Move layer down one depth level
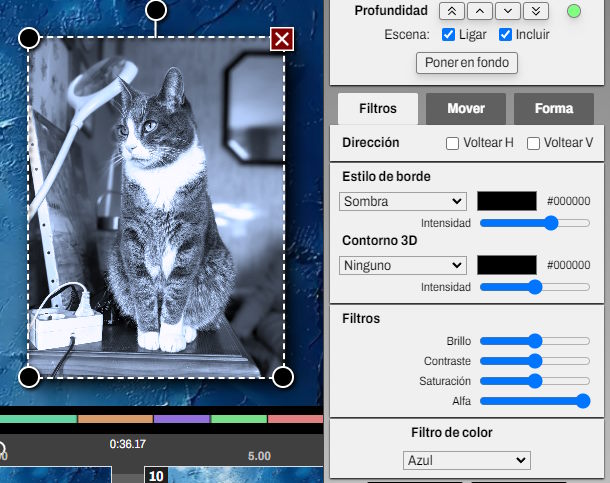The image size is (610, 483). [508, 11]
